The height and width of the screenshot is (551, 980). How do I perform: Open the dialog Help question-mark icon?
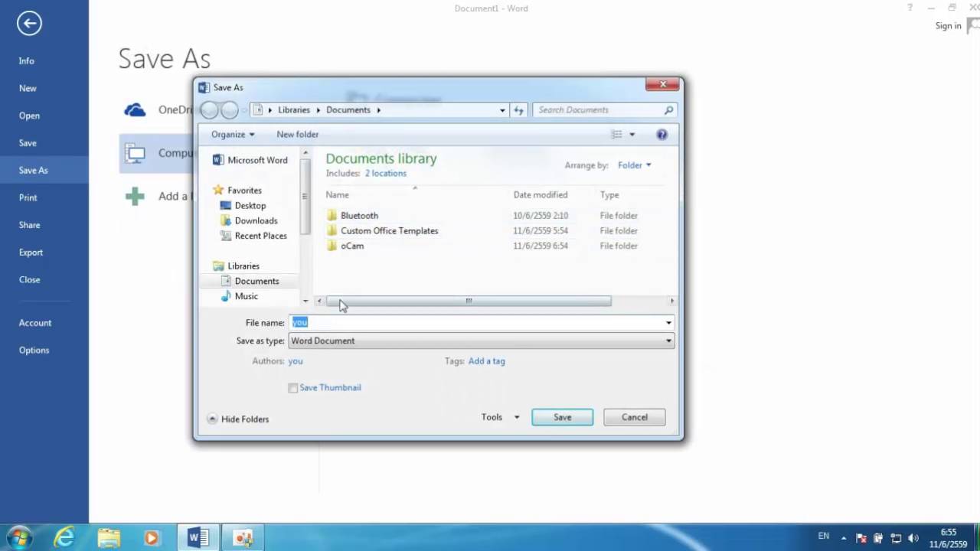662,135
